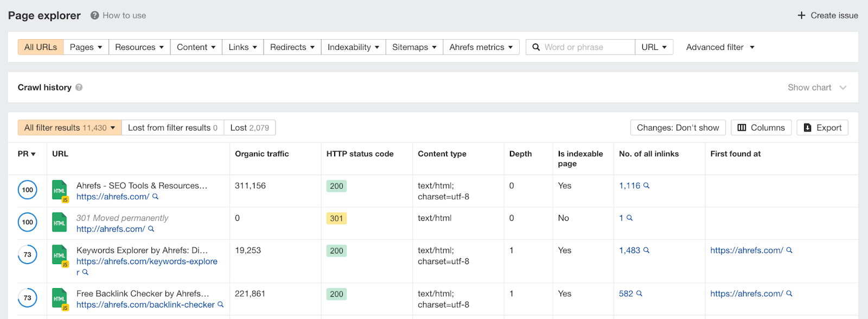868x319 pixels.
Task: Click the Columns grid icon
Action: (742, 127)
